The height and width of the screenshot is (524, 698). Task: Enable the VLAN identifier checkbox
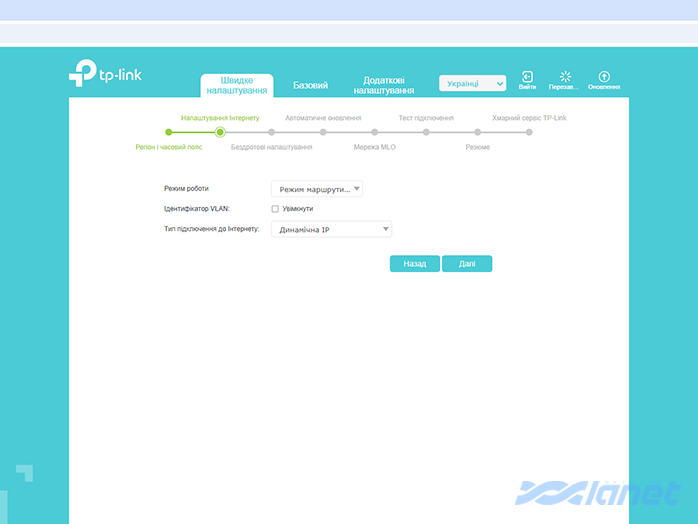275,209
